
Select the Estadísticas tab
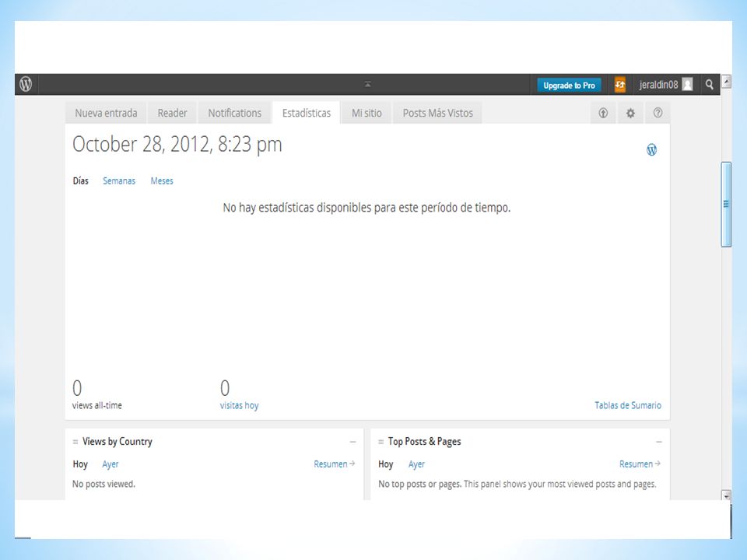(x=307, y=113)
